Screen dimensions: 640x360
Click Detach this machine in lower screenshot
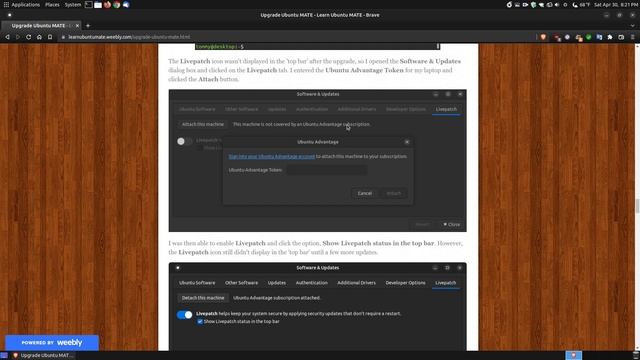tap(203, 298)
